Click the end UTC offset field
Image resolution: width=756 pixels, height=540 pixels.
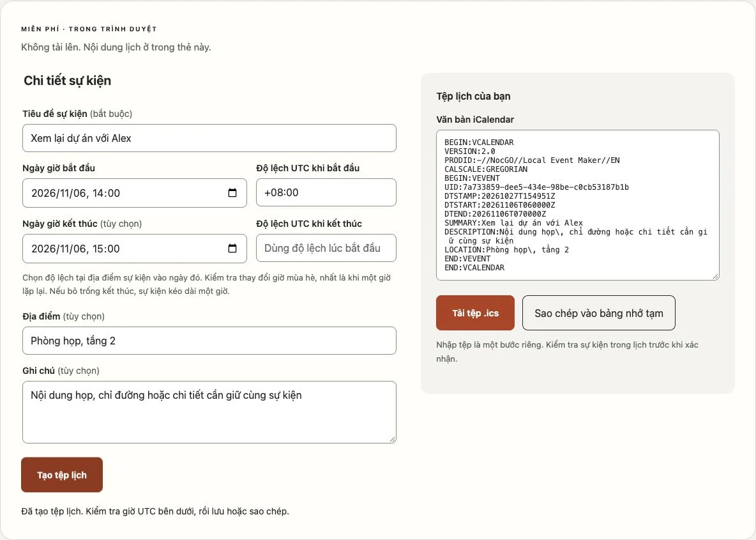[326, 248]
